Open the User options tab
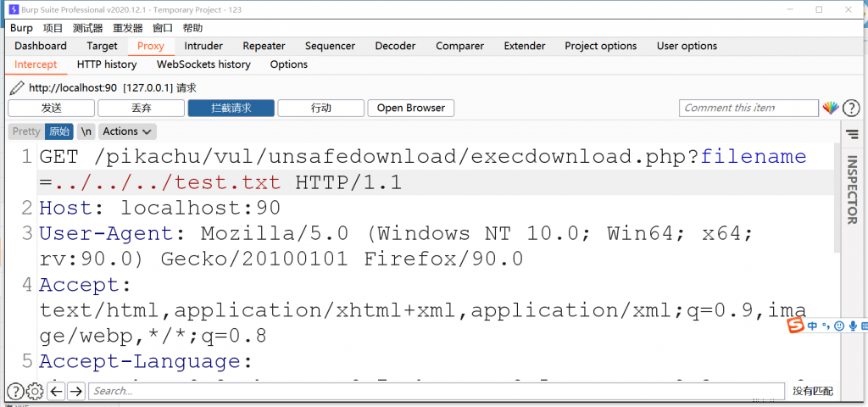This screenshot has width=868, height=407. pyautogui.click(x=687, y=46)
